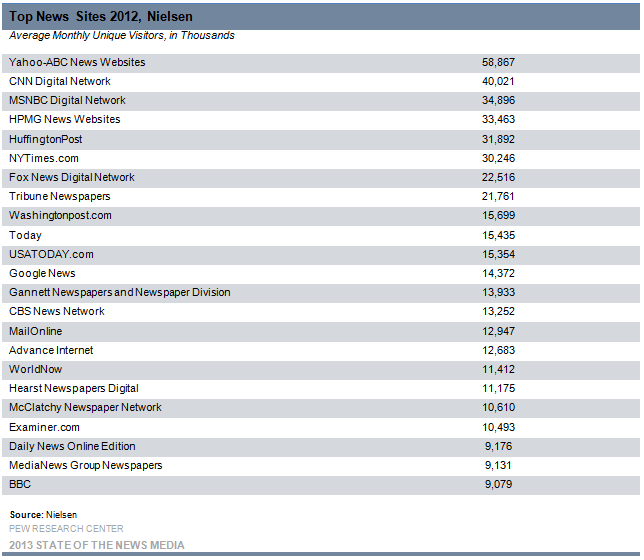
Task: Click the 'Today' row label
Action: pyautogui.click(x=25, y=235)
